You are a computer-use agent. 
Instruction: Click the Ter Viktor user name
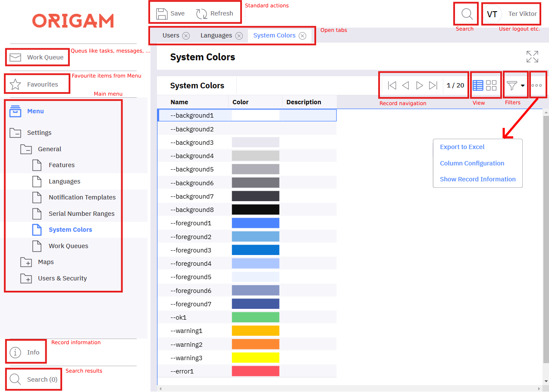click(523, 14)
